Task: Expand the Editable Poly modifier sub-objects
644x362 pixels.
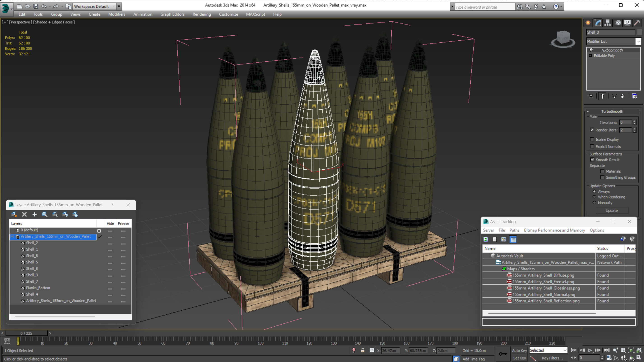Action: 591,55
